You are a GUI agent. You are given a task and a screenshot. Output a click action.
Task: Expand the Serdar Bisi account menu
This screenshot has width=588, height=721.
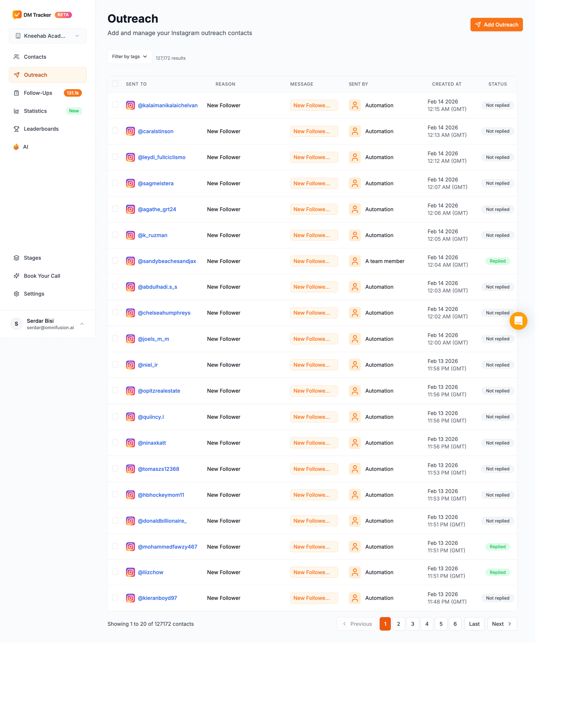pos(48,324)
